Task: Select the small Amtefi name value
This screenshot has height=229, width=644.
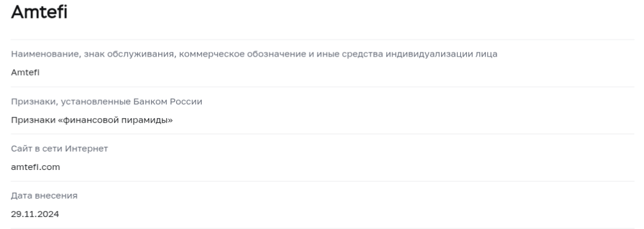Action: [25, 72]
